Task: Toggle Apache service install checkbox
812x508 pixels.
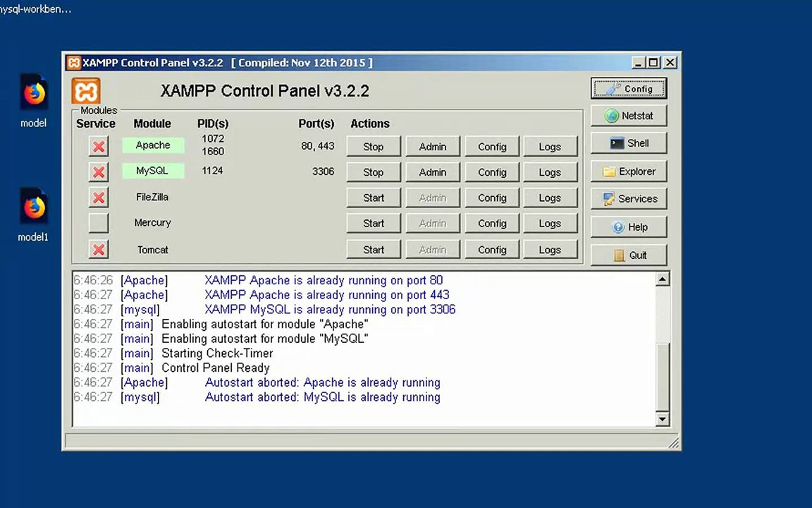Action: (x=99, y=146)
